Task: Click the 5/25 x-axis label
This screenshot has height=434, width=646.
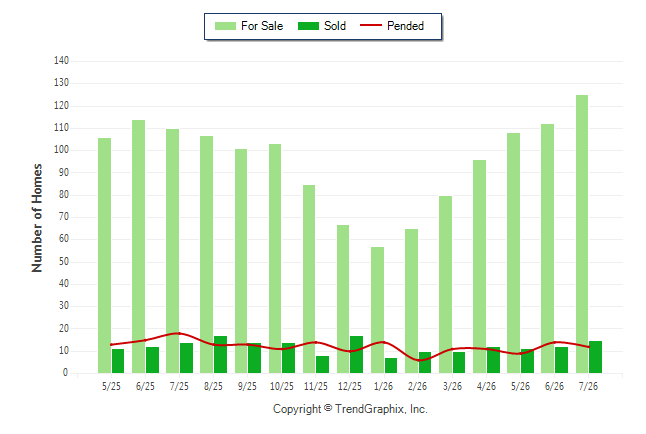Action: tap(111, 386)
